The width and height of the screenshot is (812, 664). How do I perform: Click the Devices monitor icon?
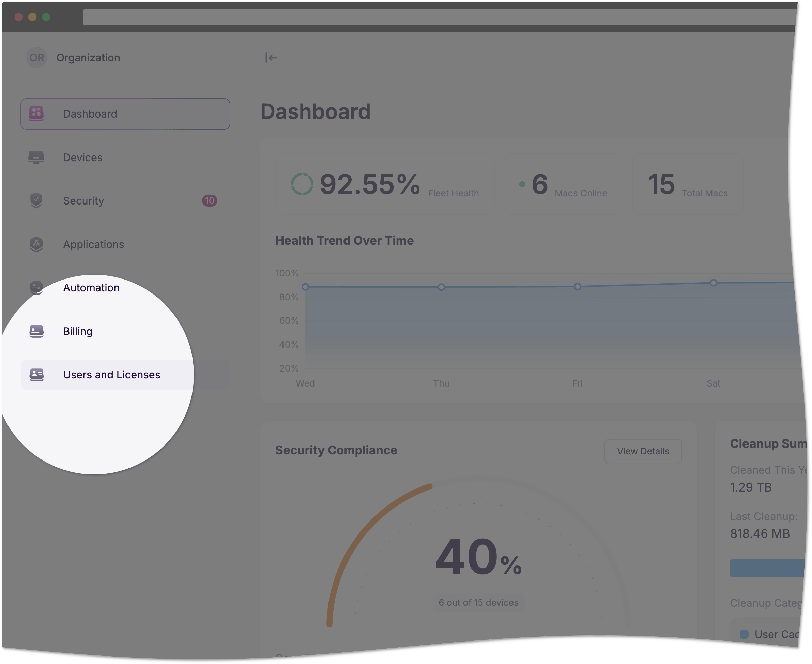[x=36, y=157]
